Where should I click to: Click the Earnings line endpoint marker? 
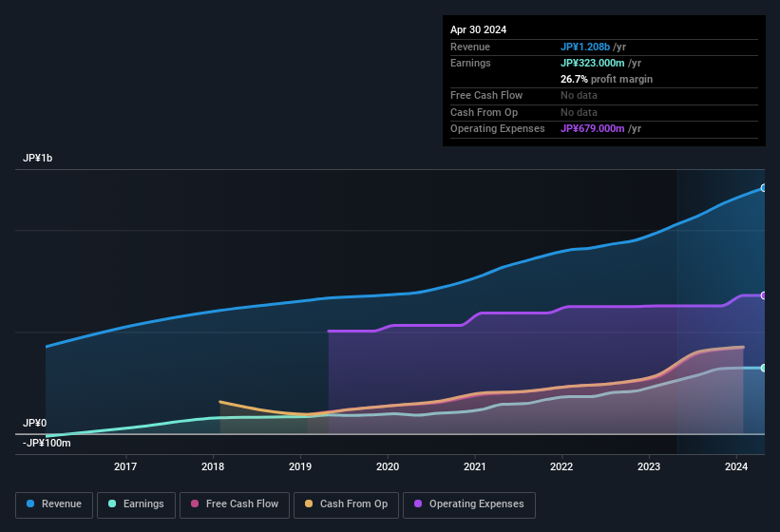click(x=763, y=368)
